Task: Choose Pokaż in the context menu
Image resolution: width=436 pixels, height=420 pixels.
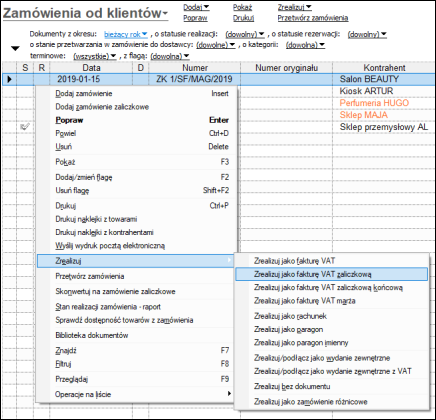Action: [x=137, y=162]
